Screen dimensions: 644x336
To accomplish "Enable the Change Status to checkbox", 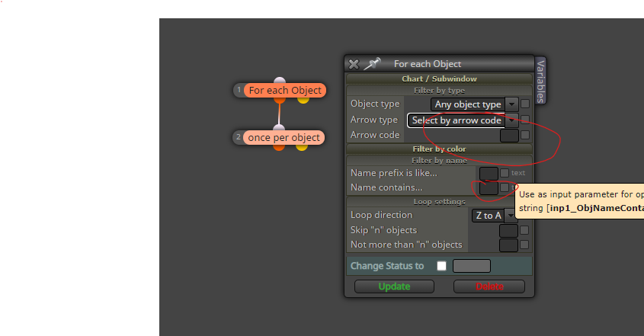I will click(441, 266).
